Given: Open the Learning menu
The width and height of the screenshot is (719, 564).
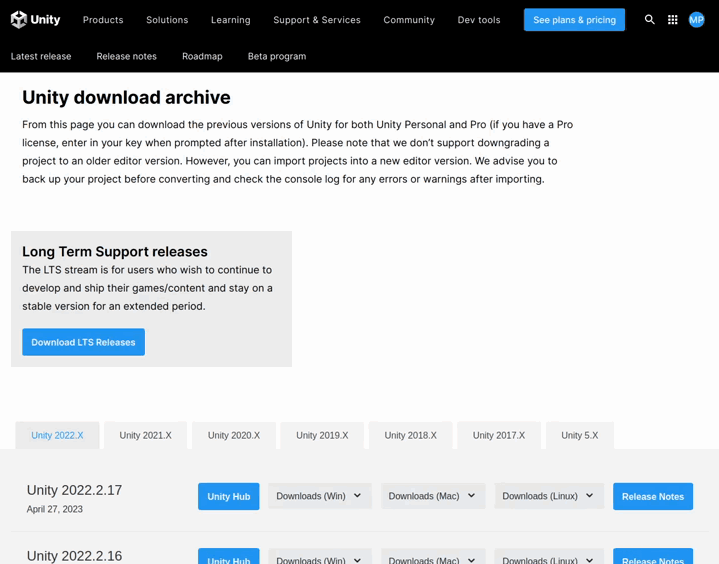Looking at the screenshot, I should pos(231,20).
